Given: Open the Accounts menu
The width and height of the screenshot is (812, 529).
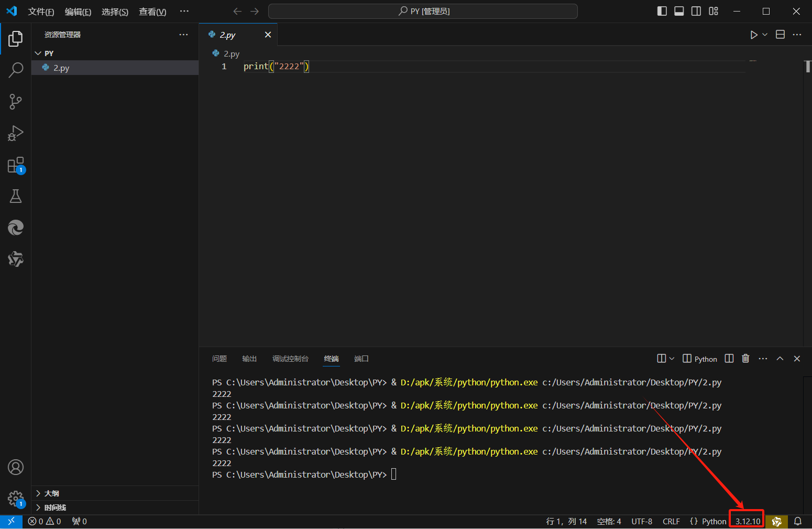Looking at the screenshot, I should click(x=16, y=467).
